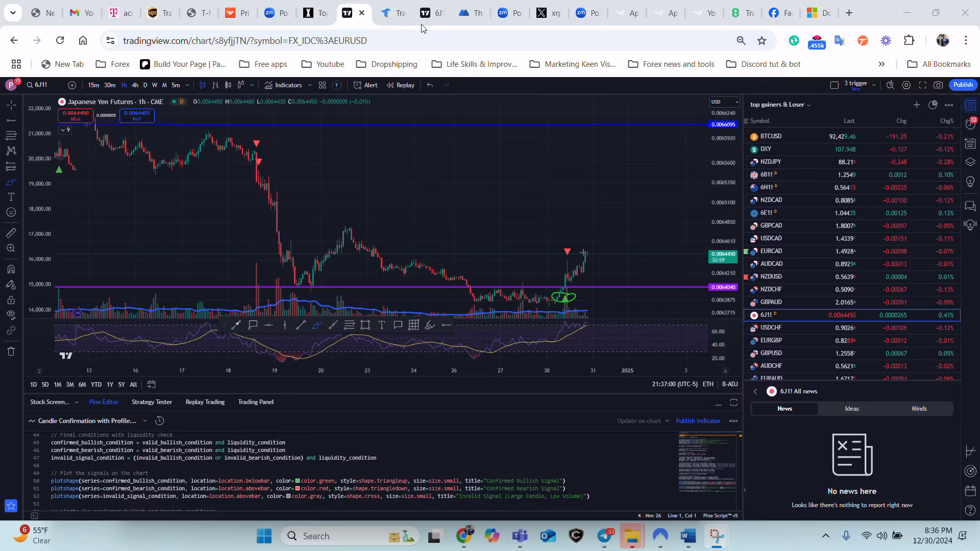Switch to the Strategy Tester tab
This screenshot has height=551, width=980.
(x=152, y=402)
